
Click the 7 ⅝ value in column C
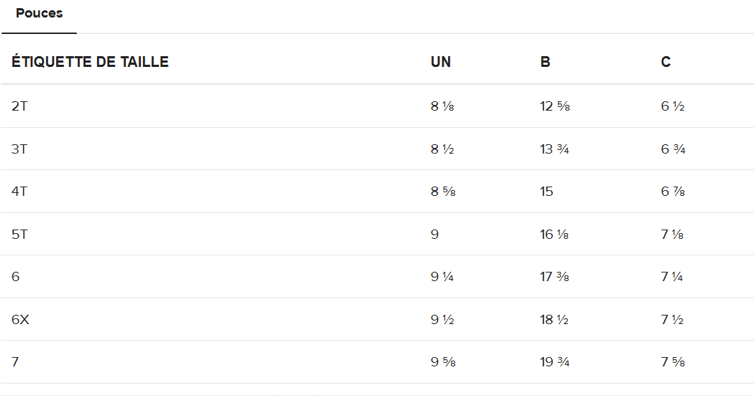tap(673, 362)
